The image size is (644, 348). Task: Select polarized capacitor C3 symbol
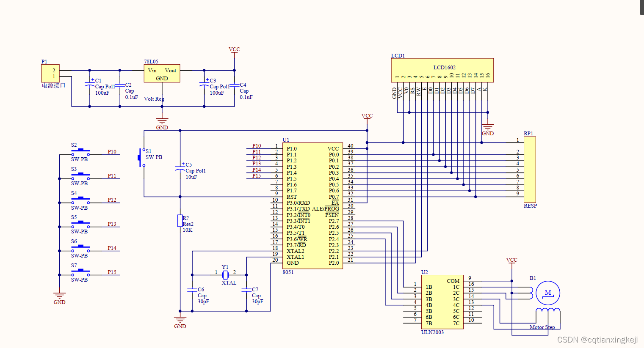pos(204,83)
